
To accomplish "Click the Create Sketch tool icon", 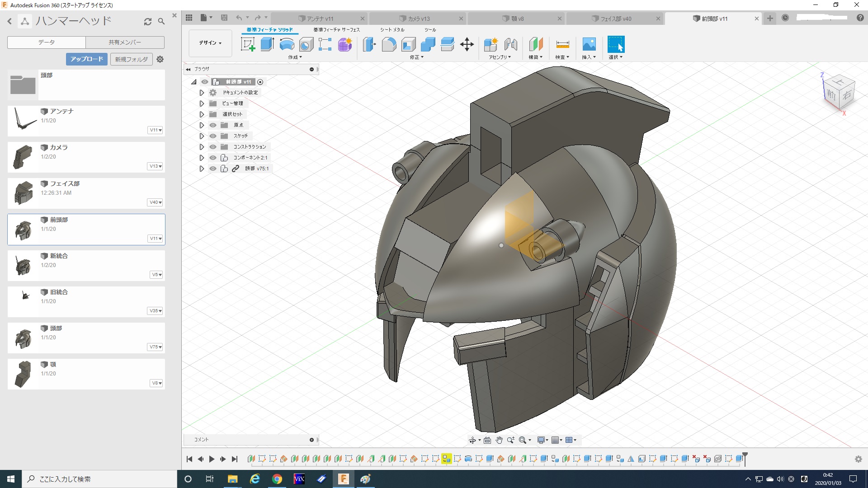I will tap(248, 44).
